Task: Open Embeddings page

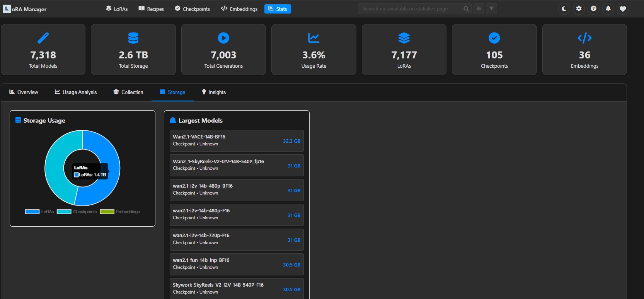Action: click(239, 9)
